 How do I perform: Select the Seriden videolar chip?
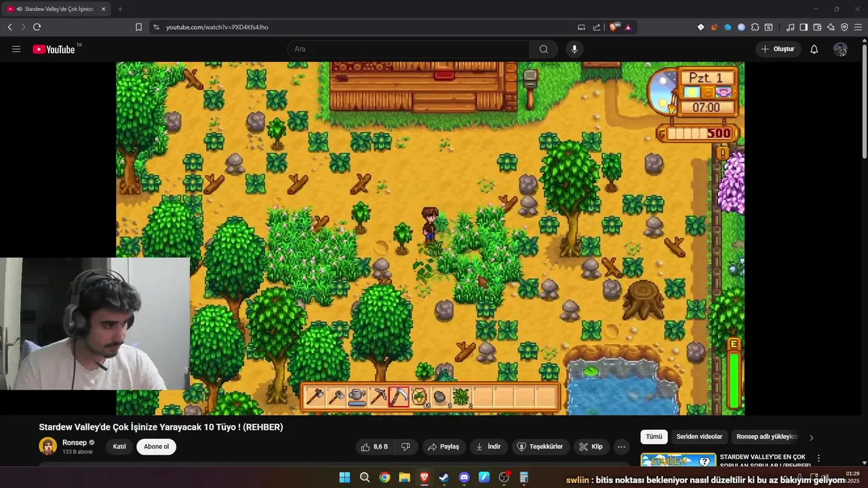[699, 437]
